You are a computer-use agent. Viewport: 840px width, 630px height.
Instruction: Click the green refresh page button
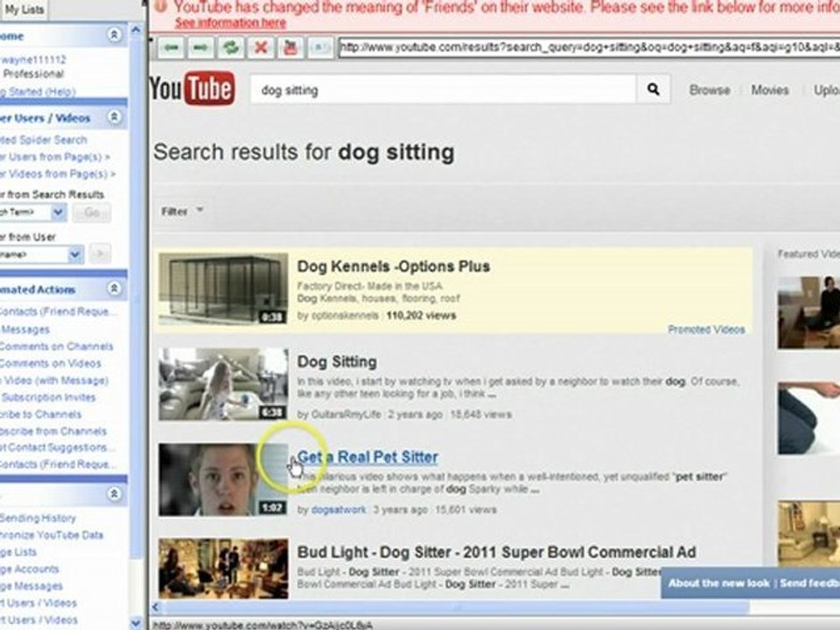click(x=231, y=48)
